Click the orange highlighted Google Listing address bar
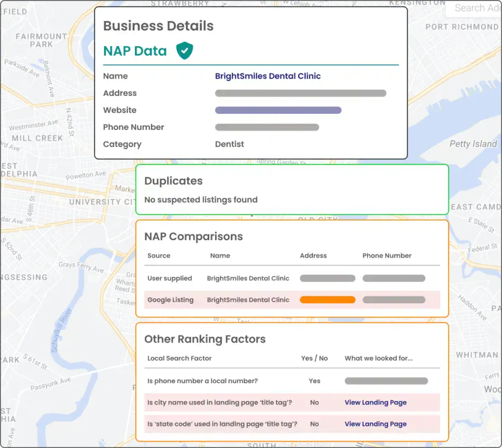Image resolution: width=502 pixels, height=448 pixels. click(327, 300)
